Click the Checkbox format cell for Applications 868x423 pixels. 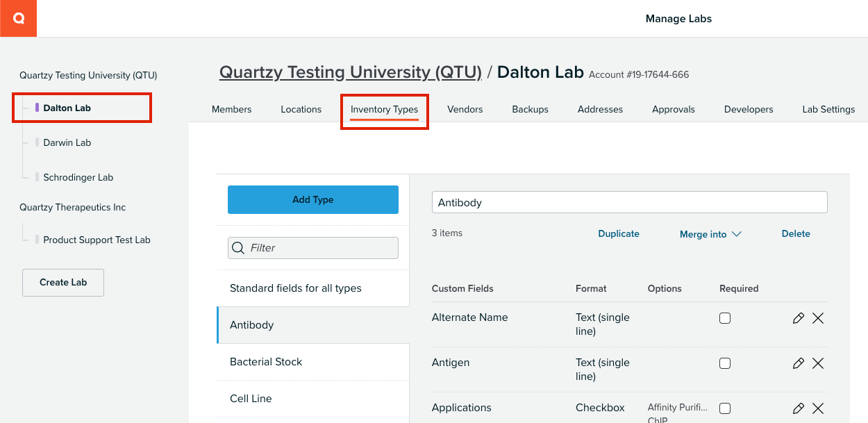click(x=600, y=408)
